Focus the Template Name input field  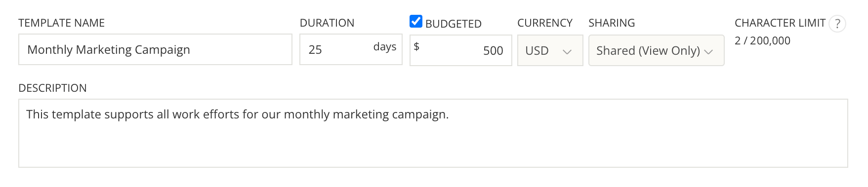click(x=155, y=49)
